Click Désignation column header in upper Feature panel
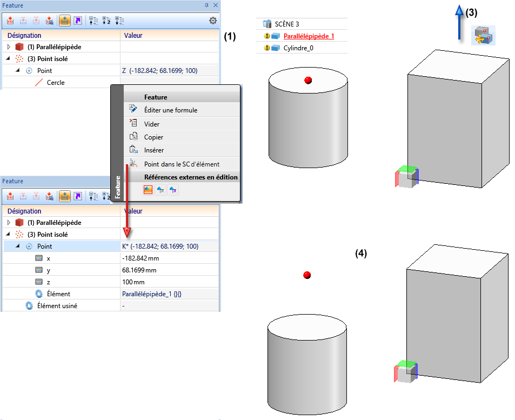 click(x=24, y=36)
